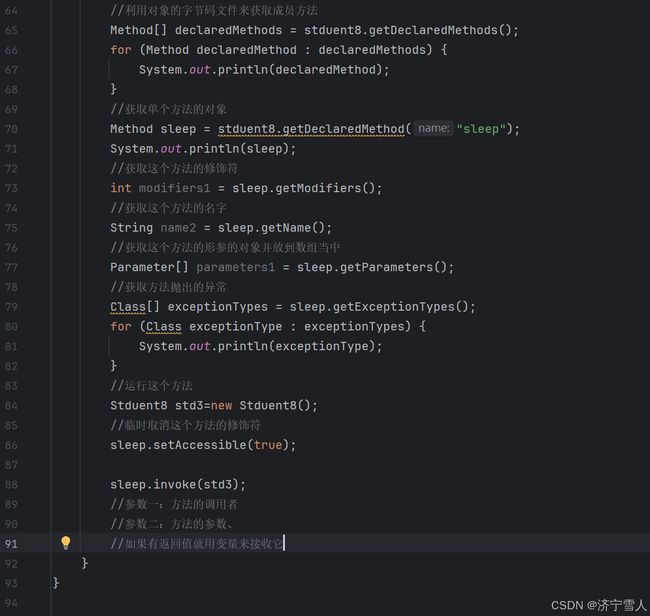Click 'Method sleep' declaration on line 70
This screenshot has width=650, height=616.
153,129
